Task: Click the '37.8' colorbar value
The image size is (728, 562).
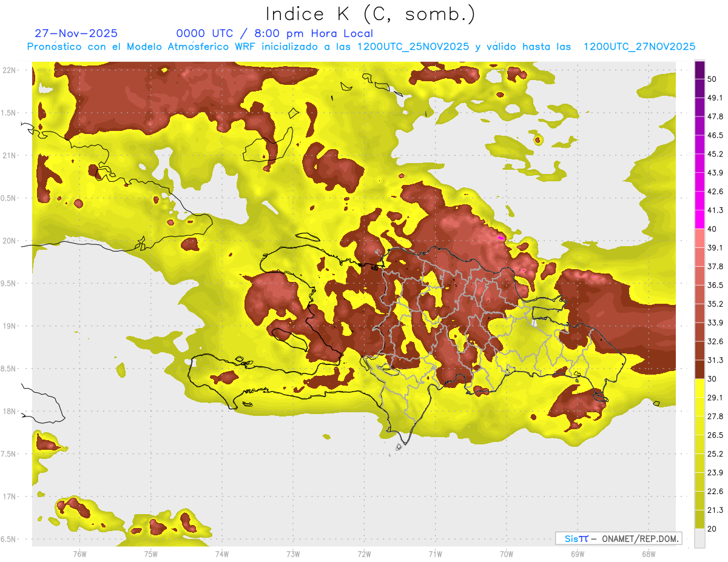Action: 715,267
